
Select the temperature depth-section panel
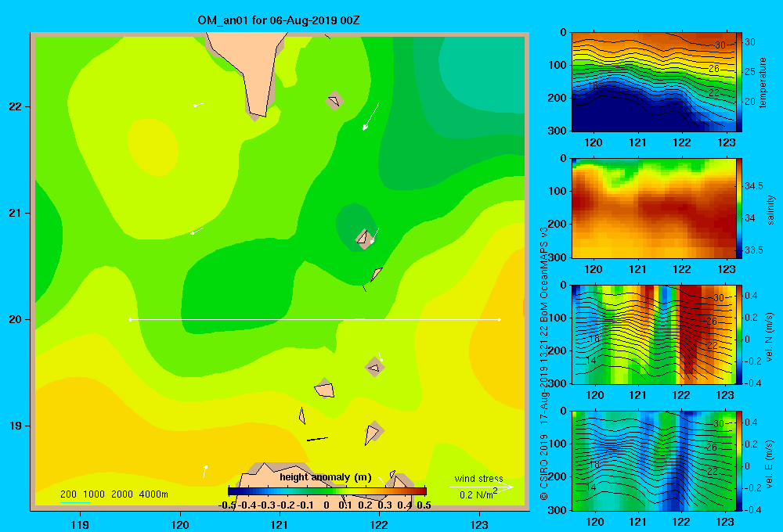tap(654, 82)
